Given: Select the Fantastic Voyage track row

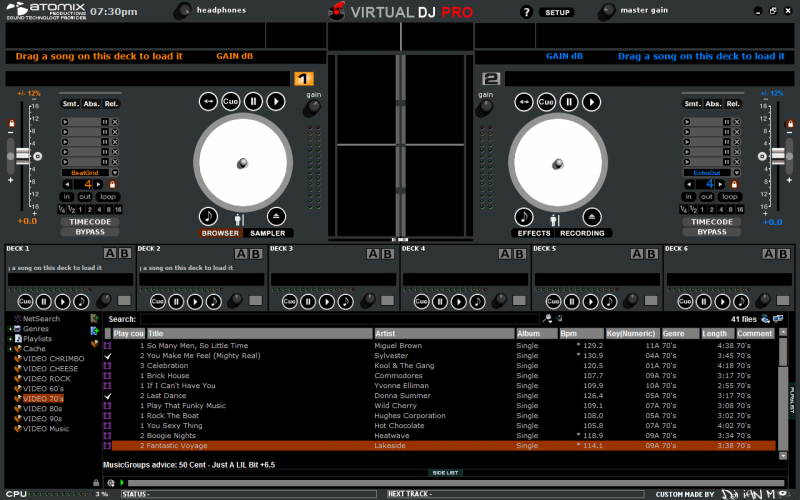Looking at the screenshot, I should click(x=444, y=446).
